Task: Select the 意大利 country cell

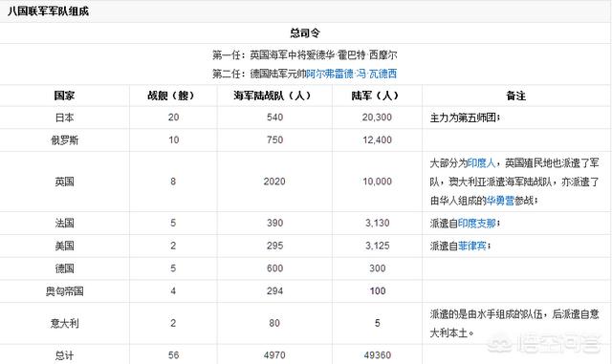Action: pos(64,323)
